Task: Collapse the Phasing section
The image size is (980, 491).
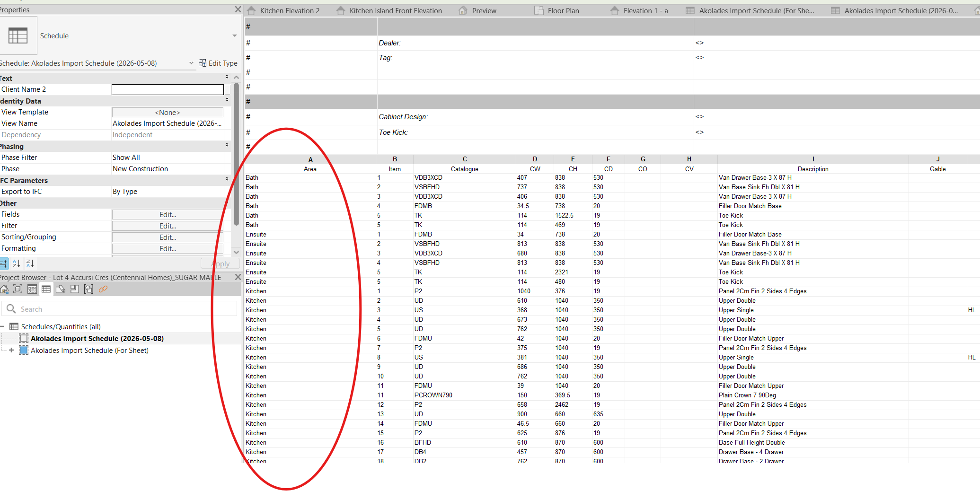Action: 227,145
